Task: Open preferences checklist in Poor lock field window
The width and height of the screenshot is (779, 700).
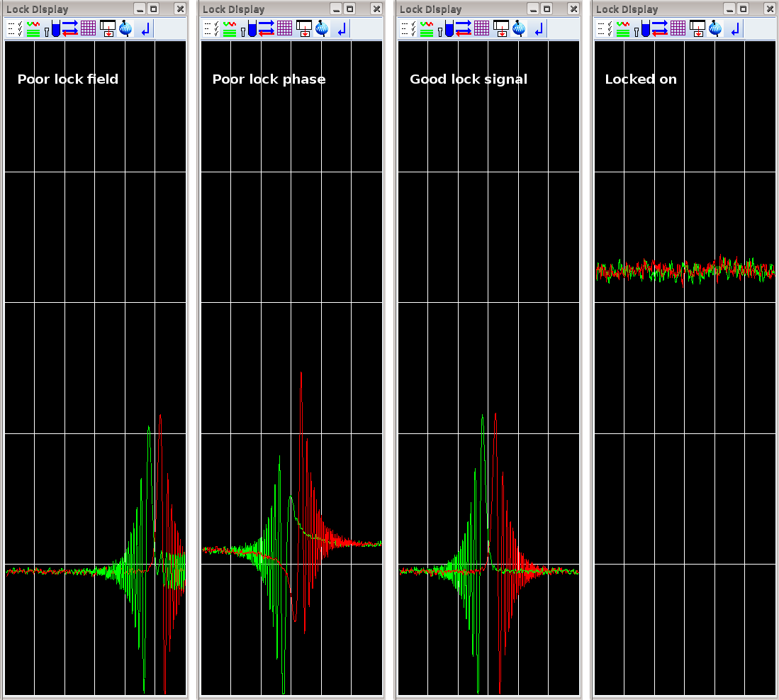Action: (x=16, y=29)
